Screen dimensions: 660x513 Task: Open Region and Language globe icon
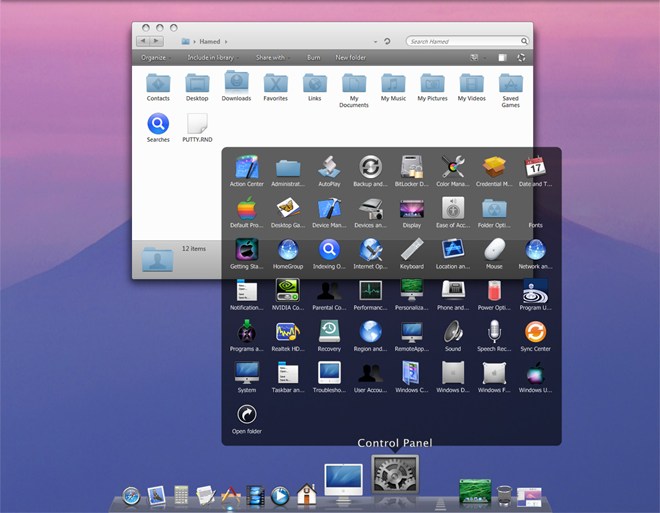[x=370, y=331]
